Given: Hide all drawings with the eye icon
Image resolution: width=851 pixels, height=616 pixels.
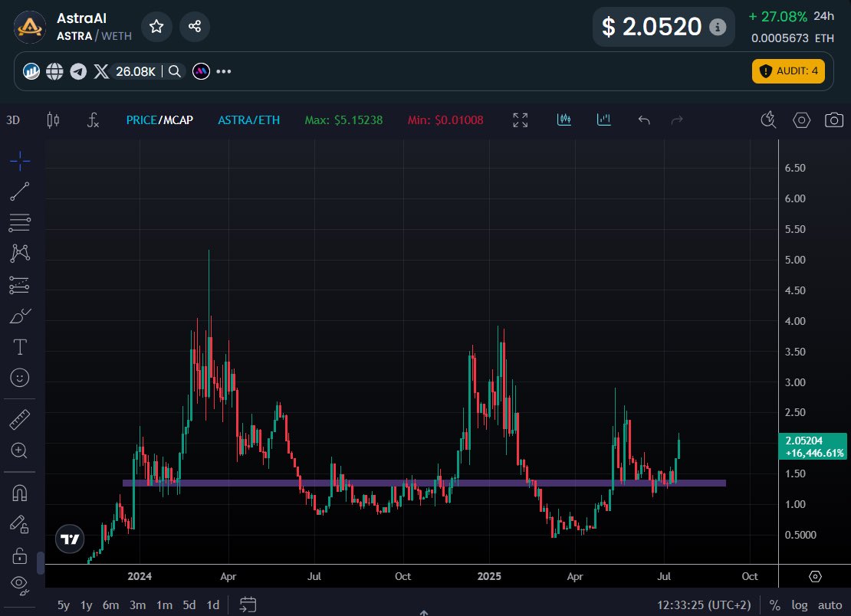Looking at the screenshot, I should [x=19, y=585].
